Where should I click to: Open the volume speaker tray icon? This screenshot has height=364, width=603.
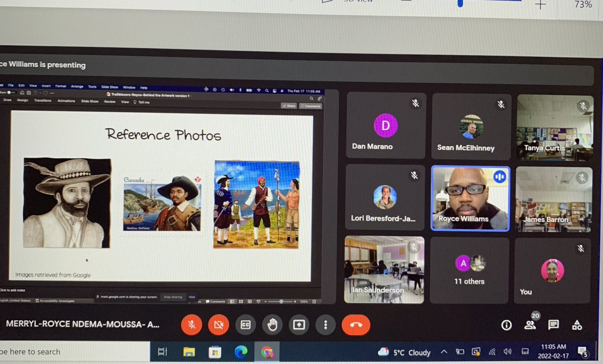tap(507, 352)
